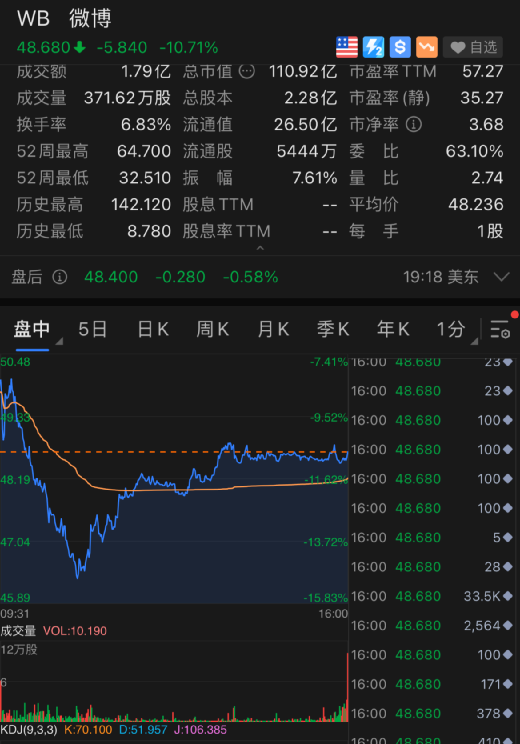Tap the diamond icon beside the 28 trade
Viewport: 520px width, 744px height.
(x=508, y=567)
